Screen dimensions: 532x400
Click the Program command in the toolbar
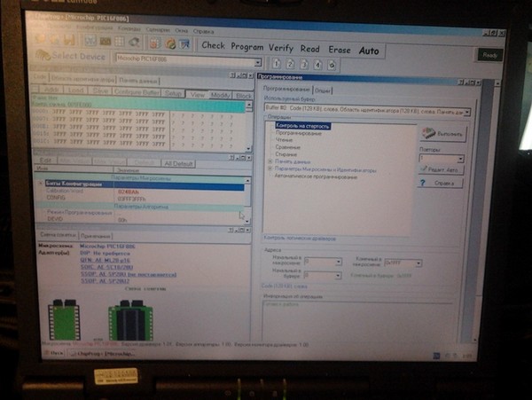click(247, 47)
